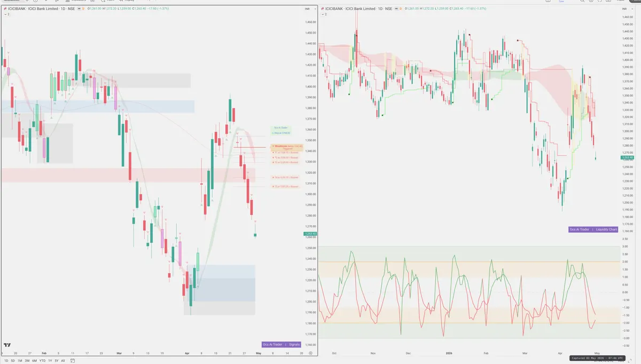Click high value H1,272.20 in right chart legend

pos(427,9)
